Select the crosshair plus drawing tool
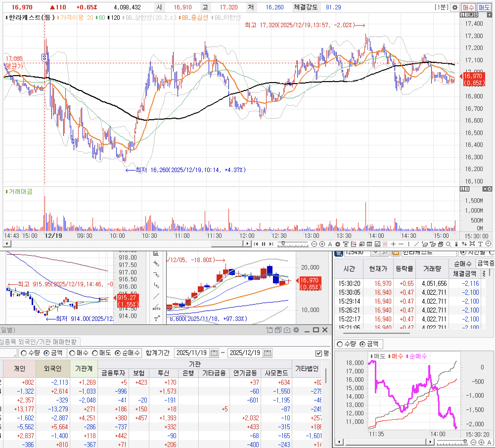Screen dimensions: 495x448 [x=393, y=244]
